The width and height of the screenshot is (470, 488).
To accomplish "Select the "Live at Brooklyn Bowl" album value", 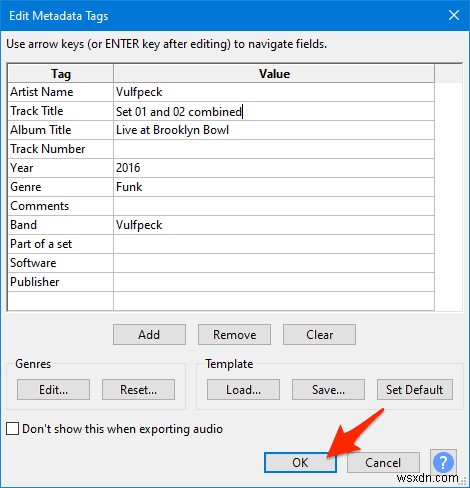I will [x=274, y=130].
